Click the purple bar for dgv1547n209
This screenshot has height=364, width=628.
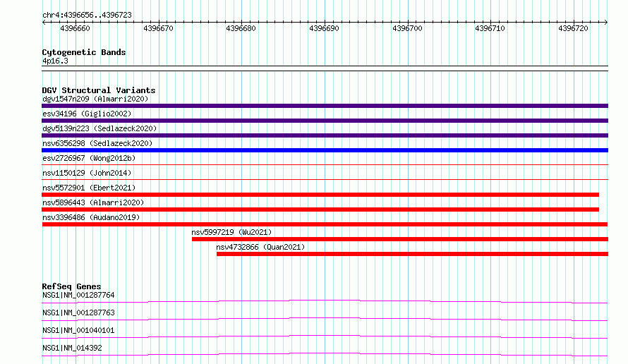(x=325, y=106)
